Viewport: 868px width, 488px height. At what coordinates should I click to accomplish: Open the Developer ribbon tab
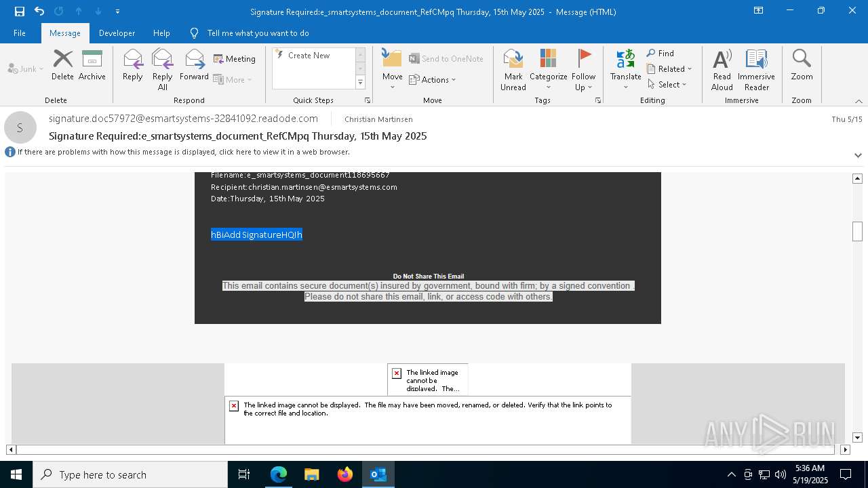(117, 33)
